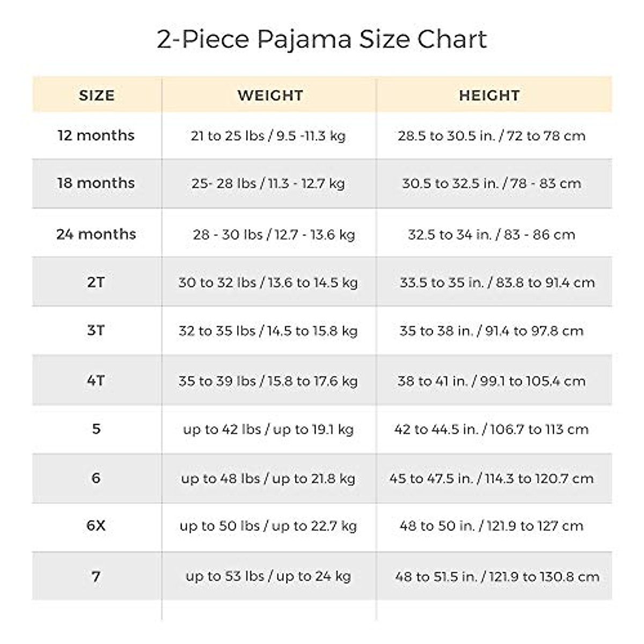The width and height of the screenshot is (644, 644).
Task: Click the 4T size label
Action: pos(97,381)
